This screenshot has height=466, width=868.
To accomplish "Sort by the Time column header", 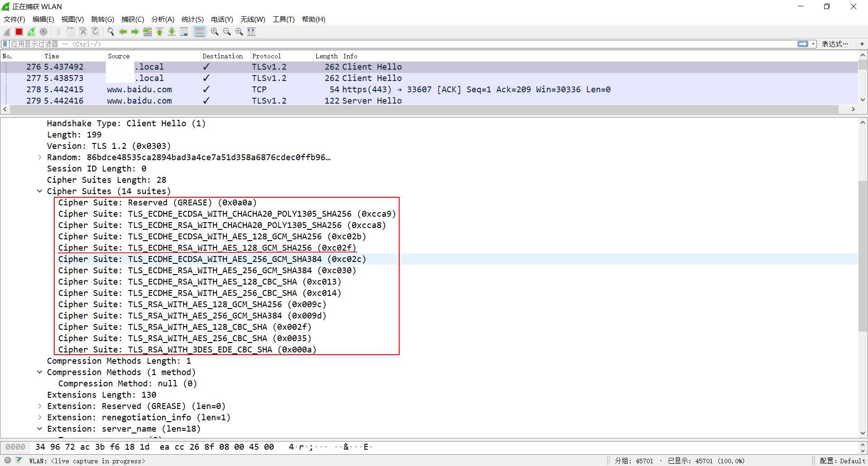I will pyautogui.click(x=73, y=56).
